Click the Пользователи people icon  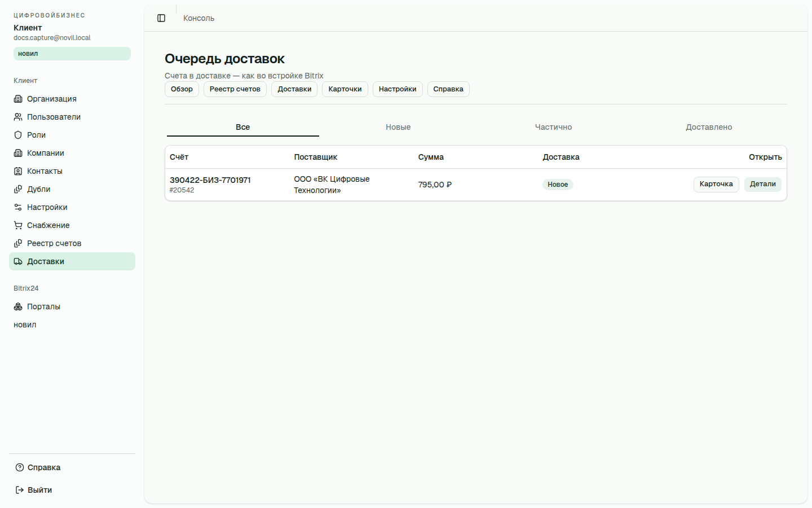(18, 117)
